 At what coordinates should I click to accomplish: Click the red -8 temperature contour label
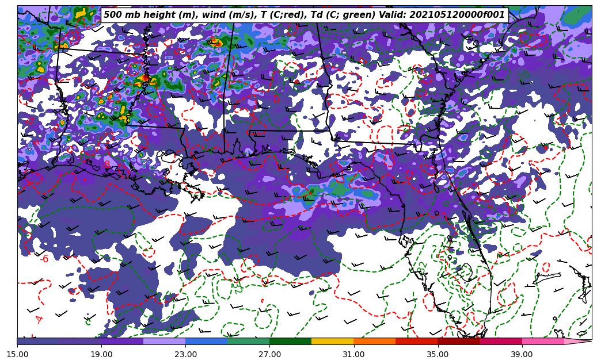click(x=106, y=165)
